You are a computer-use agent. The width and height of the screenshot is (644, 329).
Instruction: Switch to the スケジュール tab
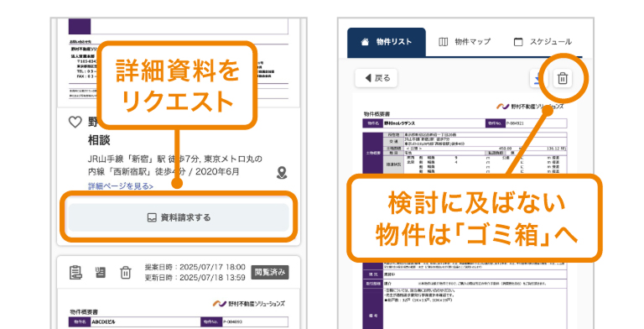(543, 42)
